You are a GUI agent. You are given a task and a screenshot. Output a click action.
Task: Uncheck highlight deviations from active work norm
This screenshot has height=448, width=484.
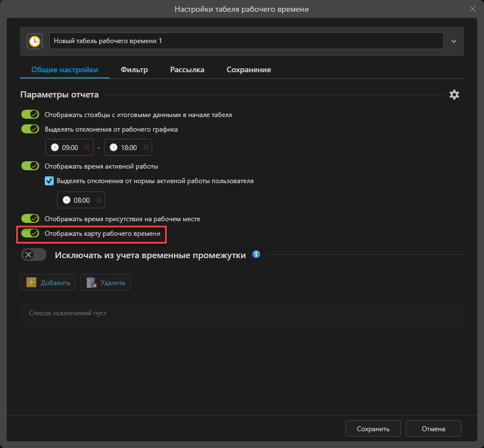point(49,181)
